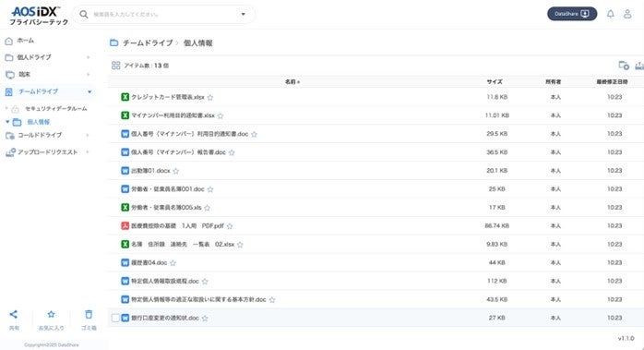Star the 出勤簿01.docx file

pyautogui.click(x=176, y=171)
